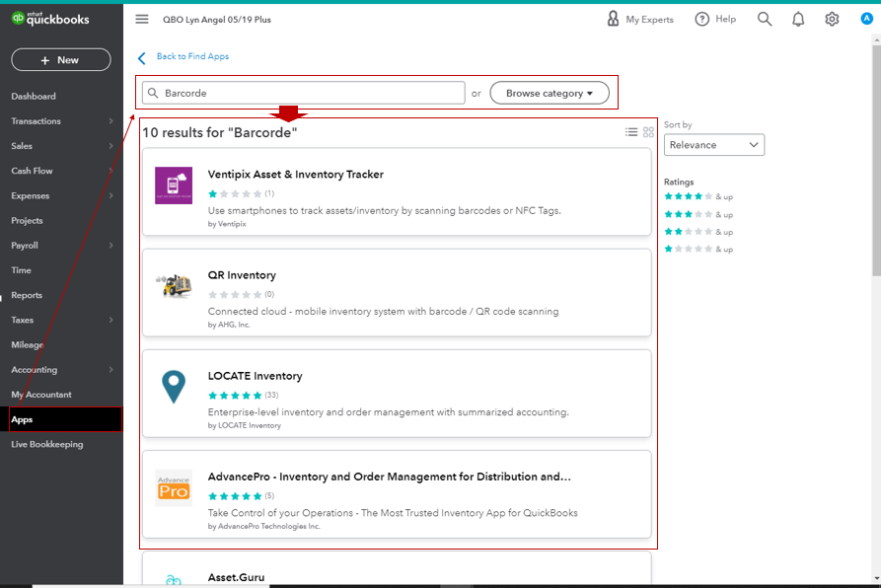Viewport: 881px width, 588px height.
Task: Open the settings gear icon
Action: click(x=832, y=19)
